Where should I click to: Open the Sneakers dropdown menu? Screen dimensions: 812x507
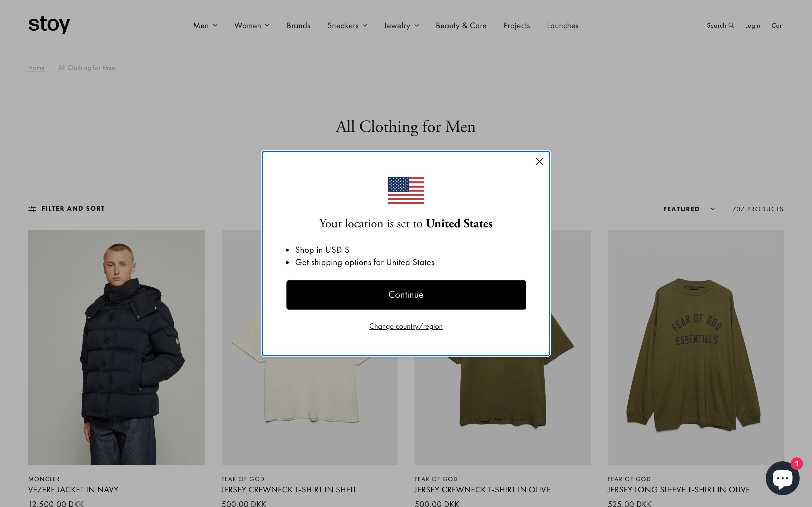tap(347, 25)
